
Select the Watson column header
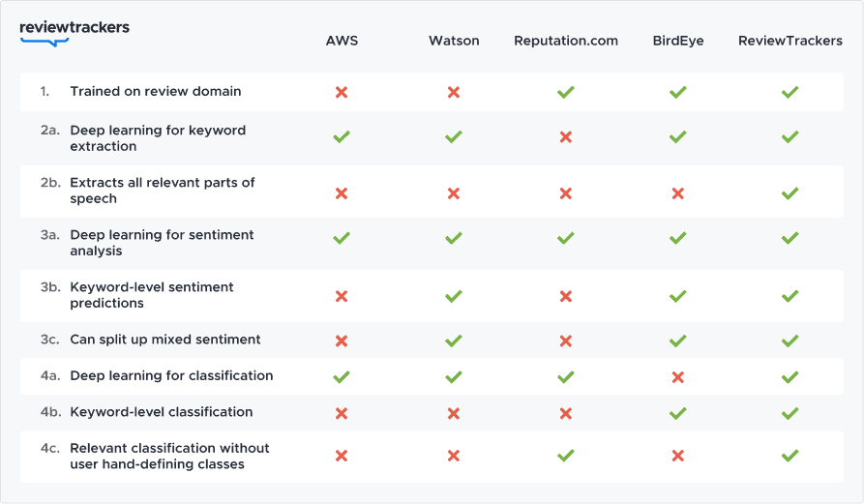click(x=454, y=42)
